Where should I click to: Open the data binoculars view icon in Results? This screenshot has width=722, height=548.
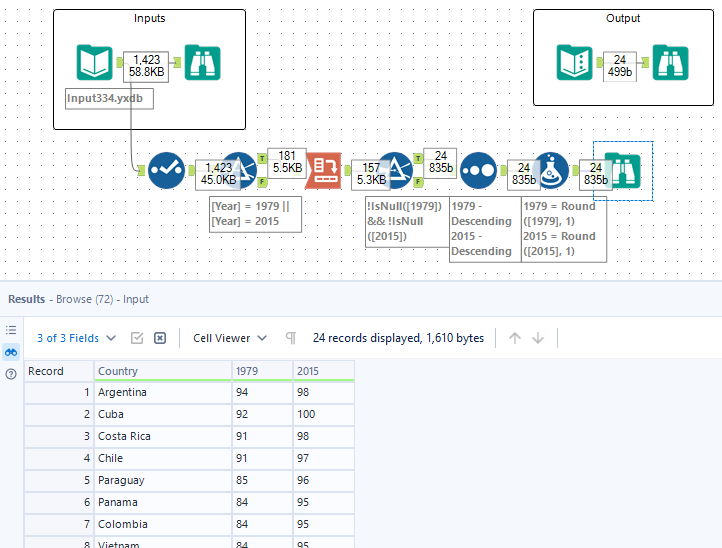pyautogui.click(x=11, y=352)
